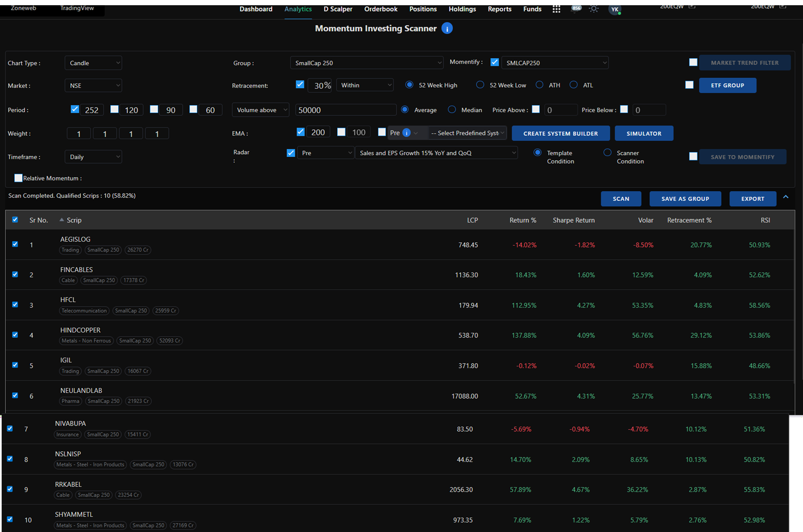Enable the Relative Momentum checkbox
This screenshot has width=803, height=532.
(18, 178)
